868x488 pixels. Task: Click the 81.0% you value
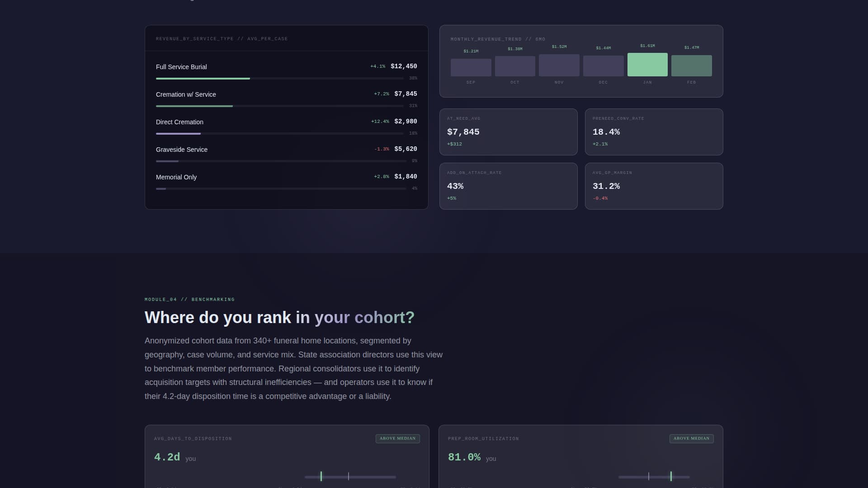pyautogui.click(x=472, y=457)
